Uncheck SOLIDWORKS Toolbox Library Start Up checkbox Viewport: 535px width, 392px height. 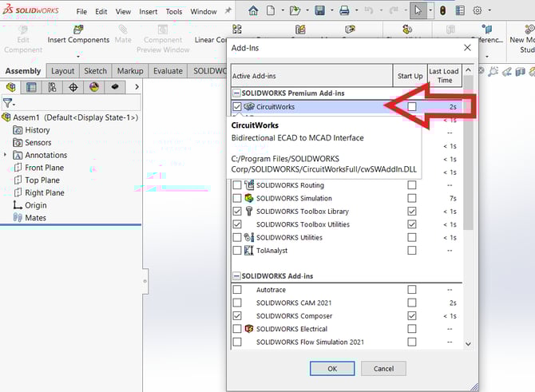click(x=412, y=212)
